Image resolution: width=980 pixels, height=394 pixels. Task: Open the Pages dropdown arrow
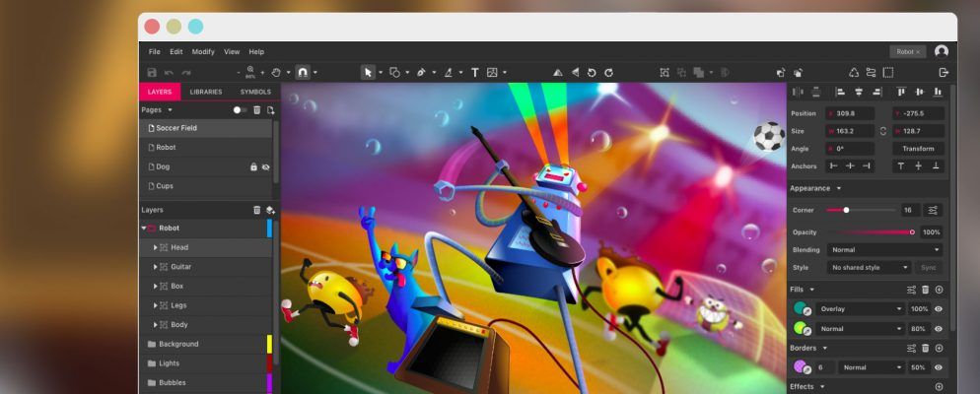[x=170, y=110]
